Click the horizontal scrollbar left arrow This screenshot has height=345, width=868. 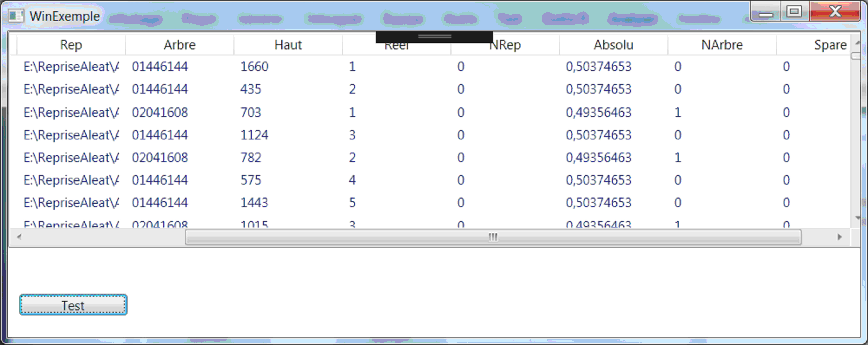(x=19, y=237)
